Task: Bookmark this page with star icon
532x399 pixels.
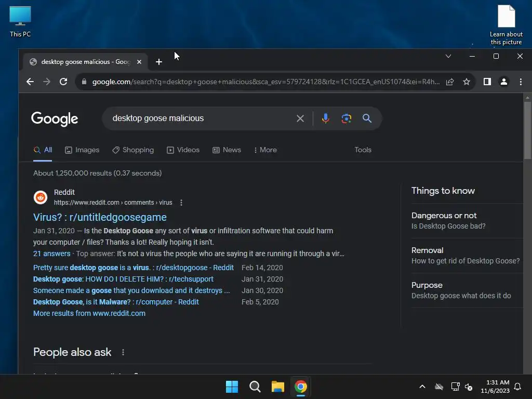Action: 467,82
